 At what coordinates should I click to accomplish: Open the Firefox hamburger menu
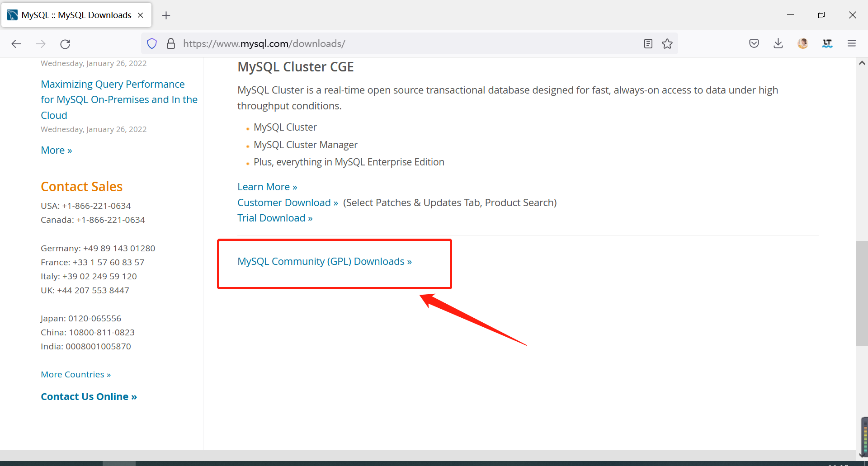click(x=852, y=44)
